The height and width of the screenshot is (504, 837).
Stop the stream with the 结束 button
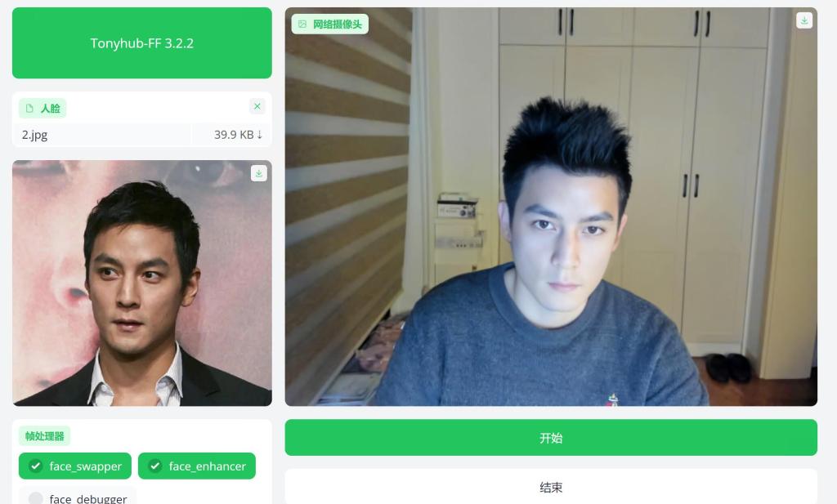tap(551, 486)
